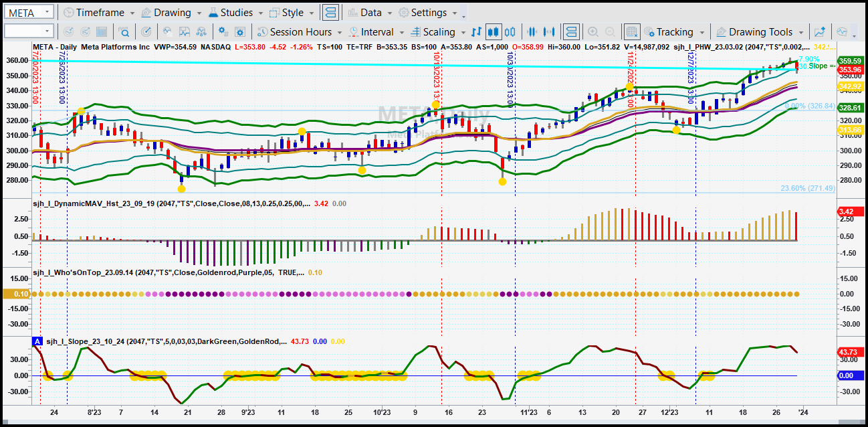Toggle the stacked panels button beside zoom in

click(x=570, y=31)
